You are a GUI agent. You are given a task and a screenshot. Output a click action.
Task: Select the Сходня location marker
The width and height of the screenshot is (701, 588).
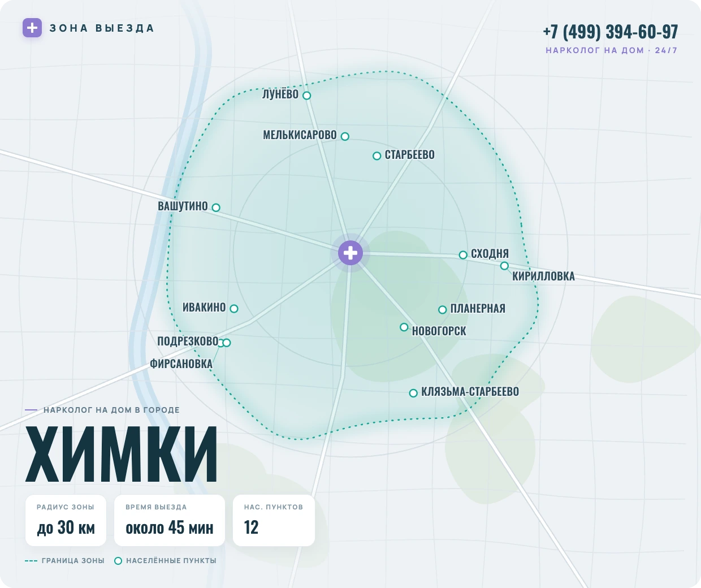[463, 255]
